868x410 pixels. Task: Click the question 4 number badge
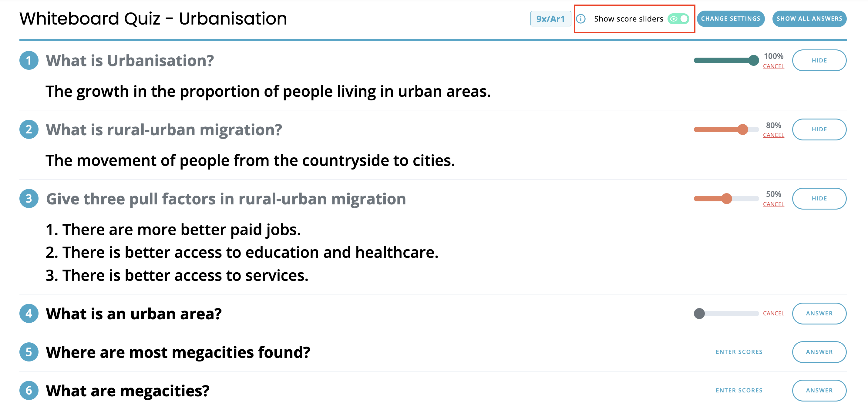(x=29, y=313)
